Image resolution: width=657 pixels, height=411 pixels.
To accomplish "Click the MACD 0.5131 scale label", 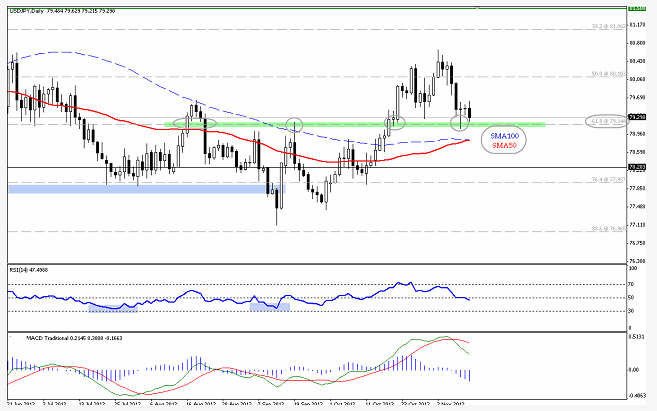I will tap(636, 336).
